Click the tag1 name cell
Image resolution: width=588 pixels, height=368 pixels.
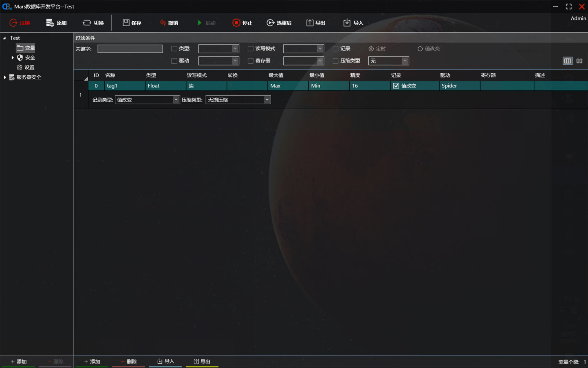click(x=125, y=86)
